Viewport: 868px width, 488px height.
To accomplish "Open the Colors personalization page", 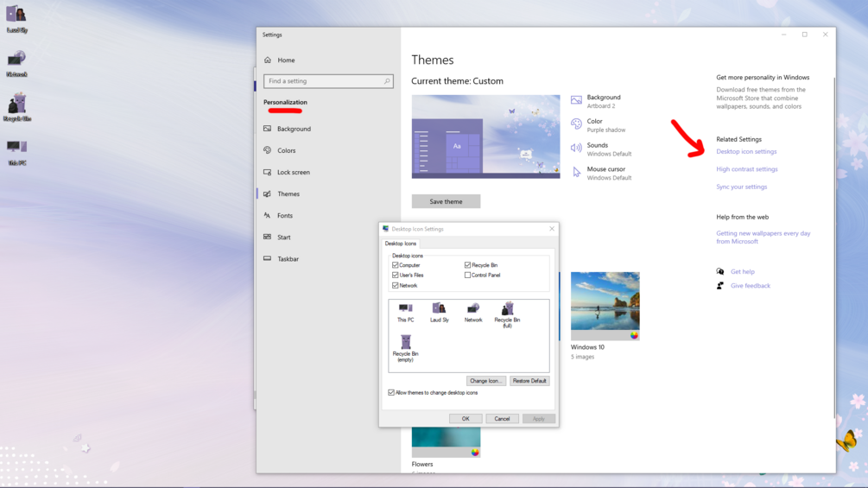I will (x=327, y=150).
